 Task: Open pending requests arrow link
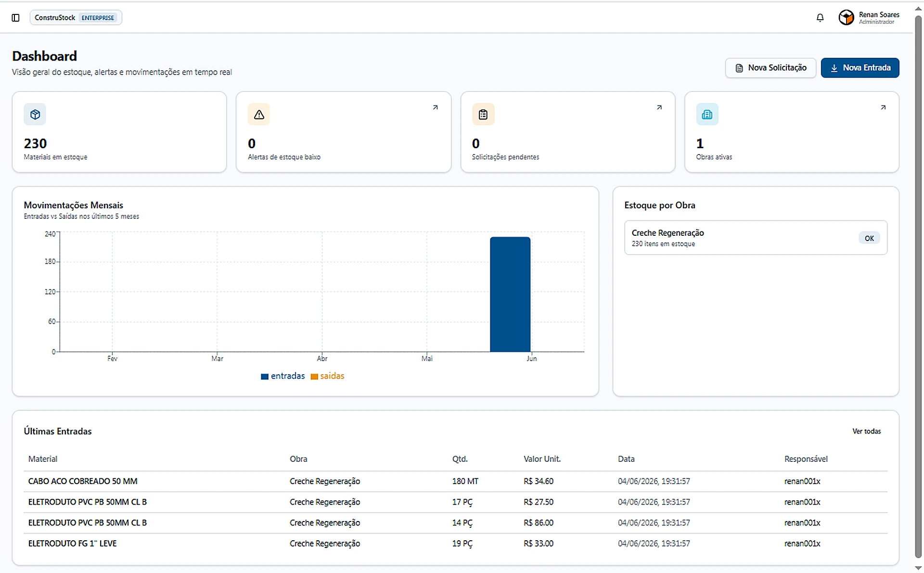coord(659,108)
